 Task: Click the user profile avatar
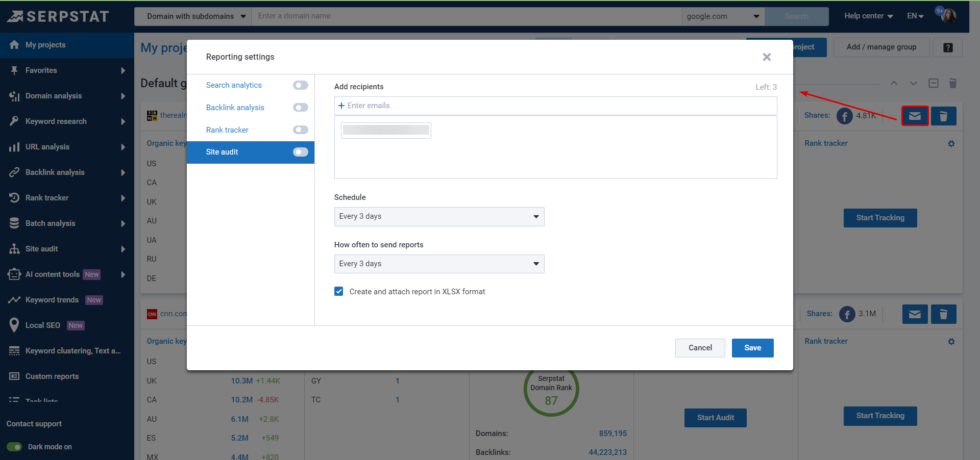pos(948,16)
